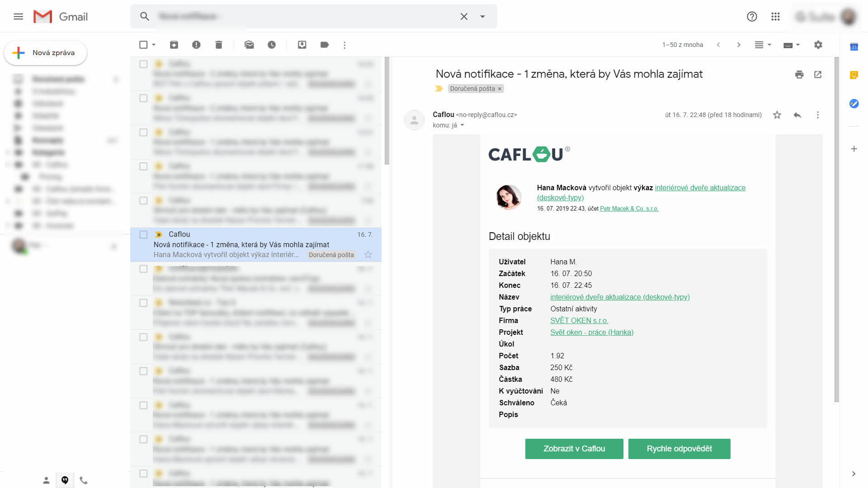The image size is (868, 488).
Task: Click the Zobrazit v Caflou button
Action: pyautogui.click(x=574, y=449)
